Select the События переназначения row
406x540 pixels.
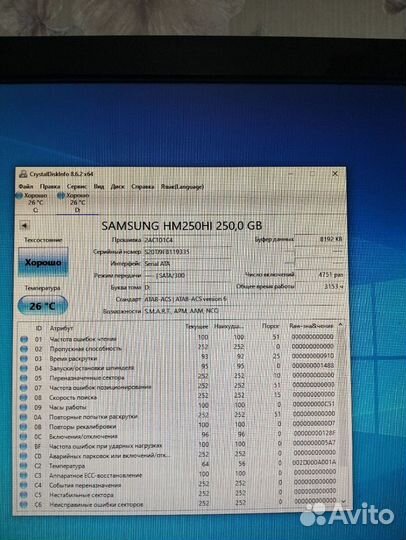tap(177, 484)
